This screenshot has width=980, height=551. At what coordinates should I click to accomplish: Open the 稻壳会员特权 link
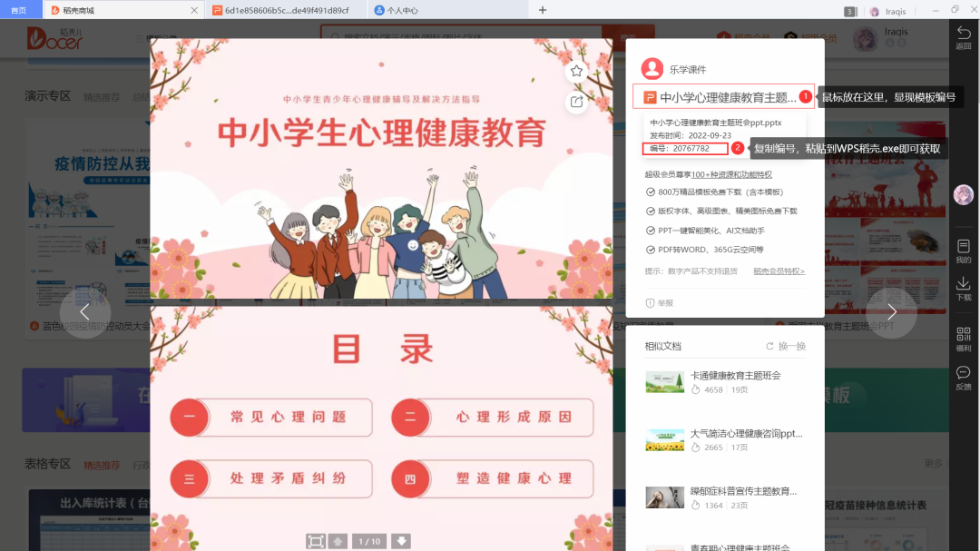pos(779,271)
